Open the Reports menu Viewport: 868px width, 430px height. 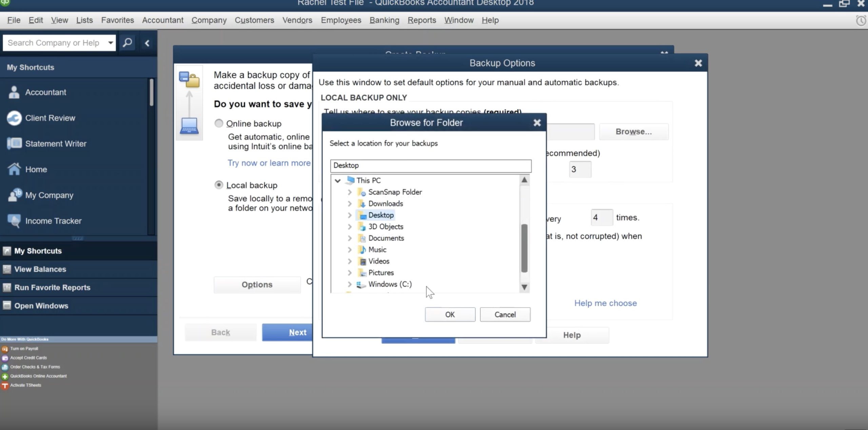pos(422,20)
